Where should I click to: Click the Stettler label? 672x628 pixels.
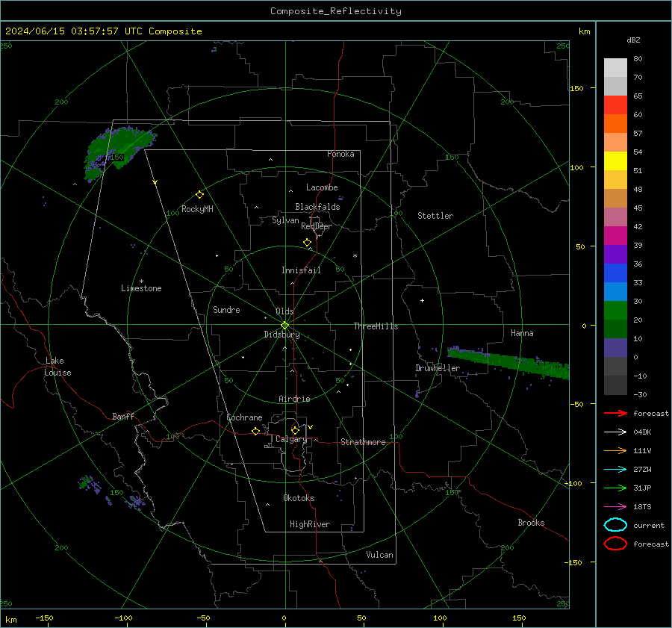pos(435,216)
